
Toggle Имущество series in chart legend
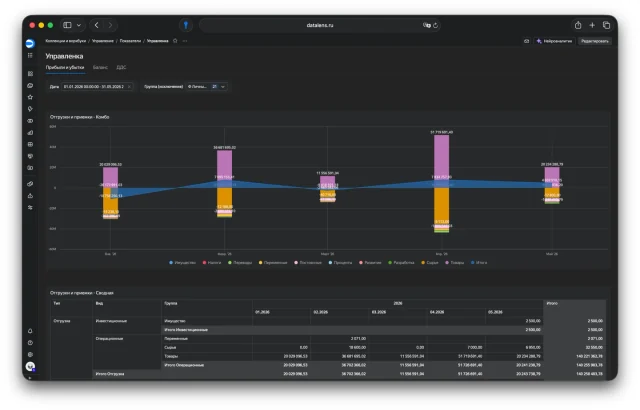(182, 263)
